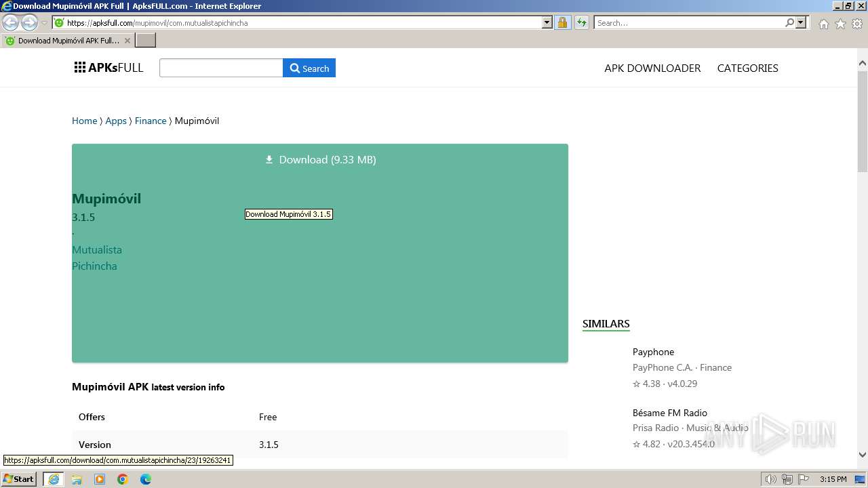The width and height of the screenshot is (868, 488).
Task: Open the search provider dropdown arrow
Action: (801, 22)
